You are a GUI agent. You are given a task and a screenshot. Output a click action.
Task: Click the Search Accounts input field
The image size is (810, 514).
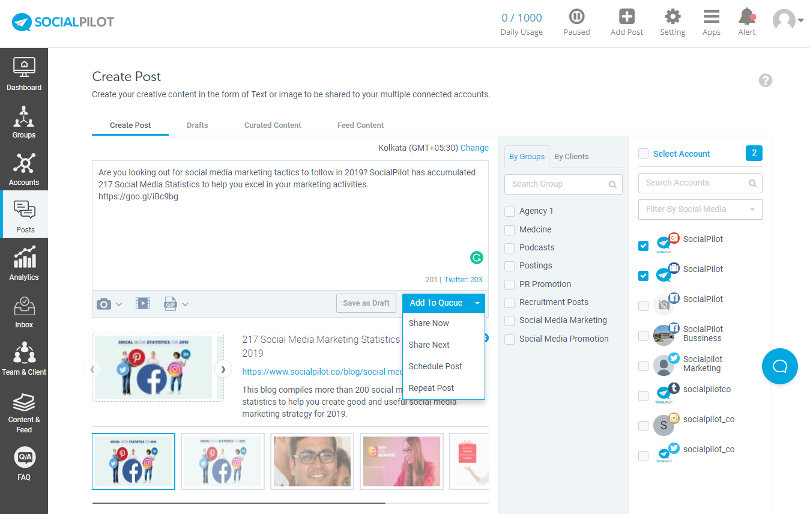[x=700, y=183]
